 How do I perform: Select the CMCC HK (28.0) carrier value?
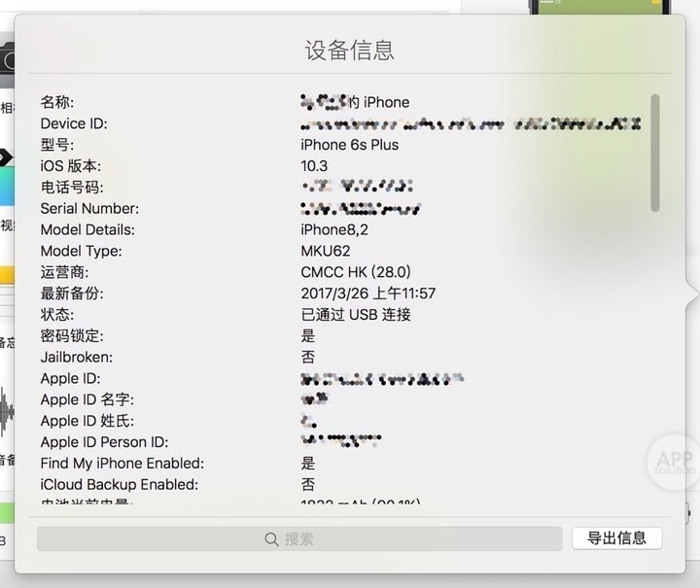356,272
